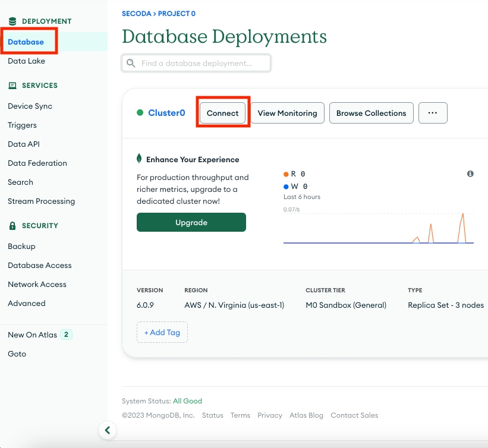
Task: Focus the Find a database deployment field
Action: tap(202, 64)
